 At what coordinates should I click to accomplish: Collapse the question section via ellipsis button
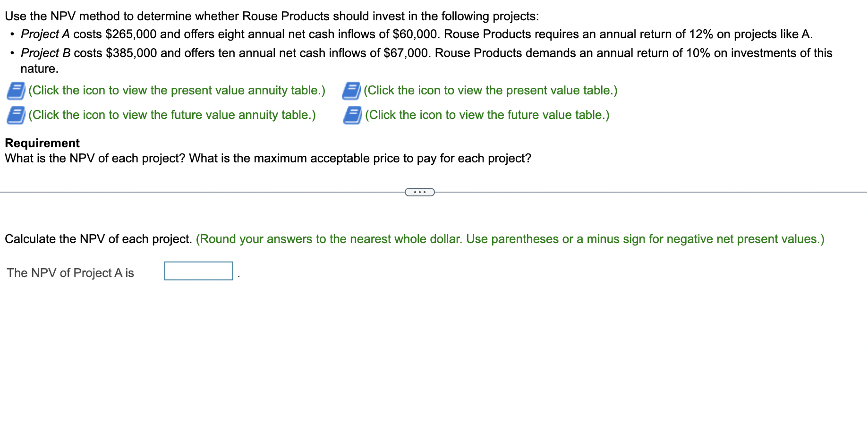(x=419, y=192)
